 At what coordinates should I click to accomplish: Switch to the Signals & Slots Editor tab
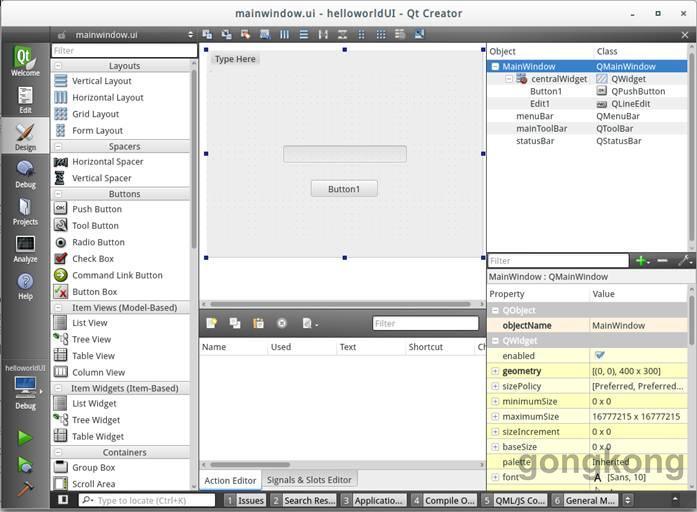tap(309, 480)
